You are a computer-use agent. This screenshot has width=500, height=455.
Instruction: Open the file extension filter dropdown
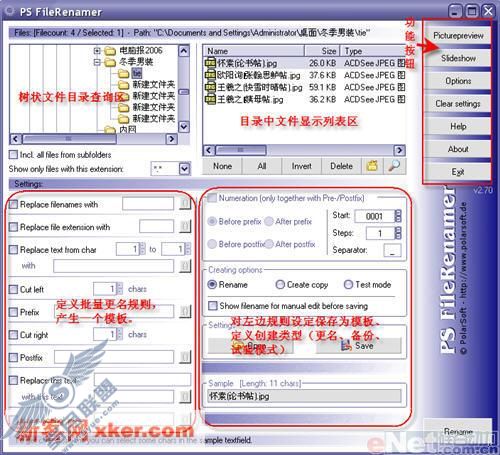(x=185, y=169)
